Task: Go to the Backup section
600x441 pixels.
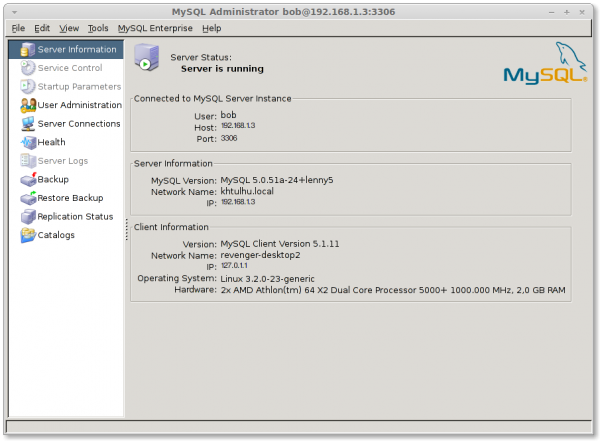Action: click(53, 179)
